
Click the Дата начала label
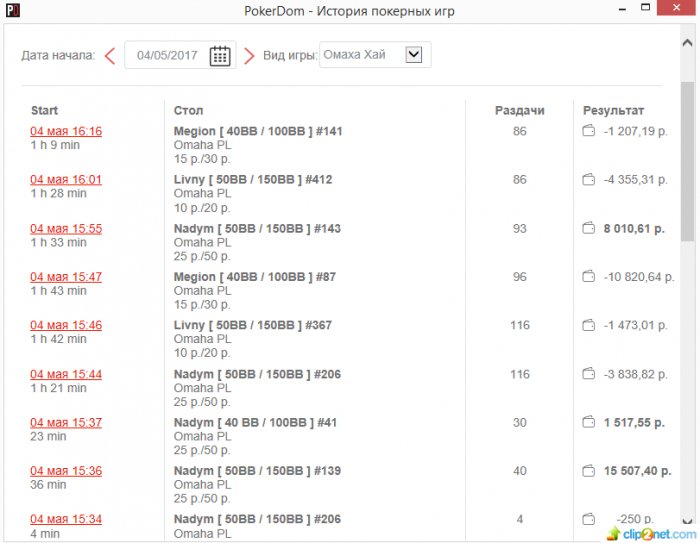click(x=58, y=56)
